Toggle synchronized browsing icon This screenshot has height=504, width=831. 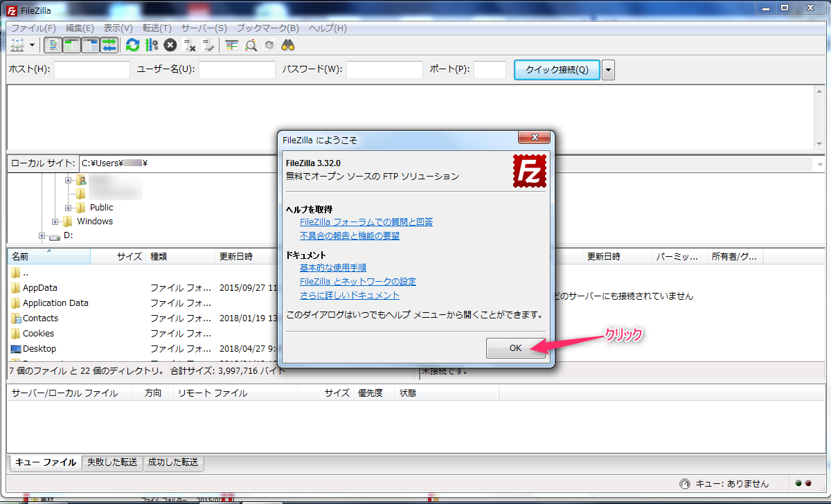(269, 46)
